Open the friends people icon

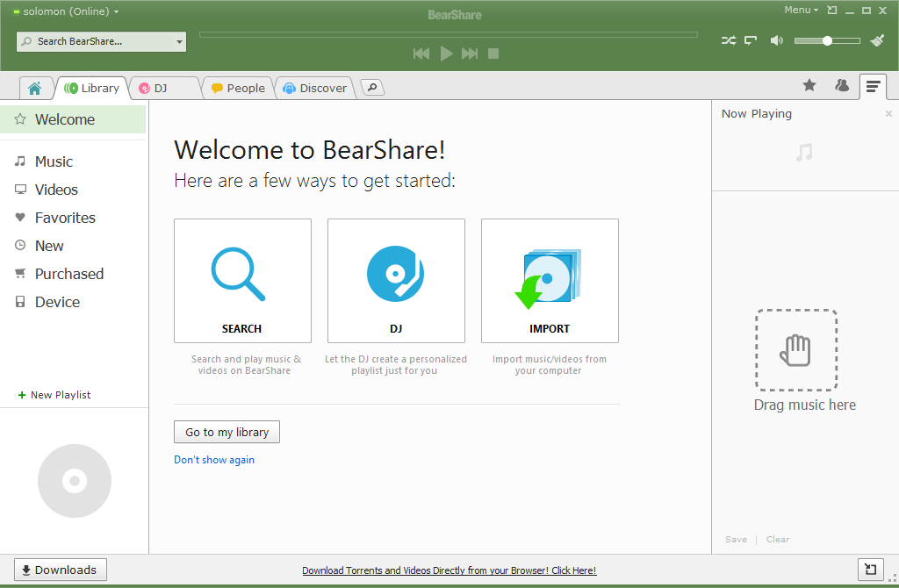click(x=842, y=85)
